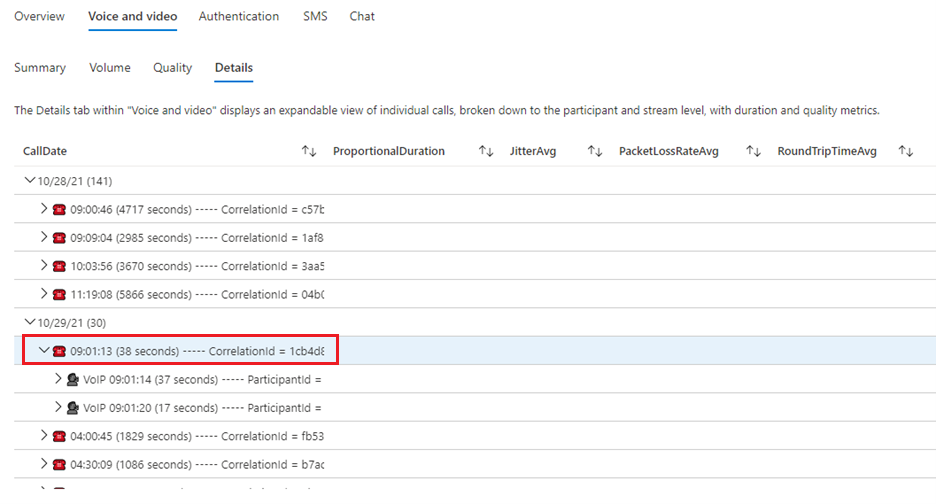Select row text 'VoIP 09:01:20 (17 seconds)'

coord(150,408)
